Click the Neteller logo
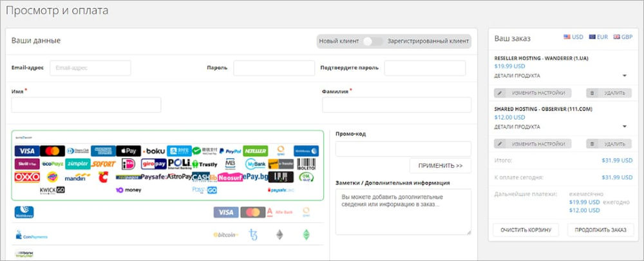This screenshot has height=261, width=644. (x=255, y=151)
